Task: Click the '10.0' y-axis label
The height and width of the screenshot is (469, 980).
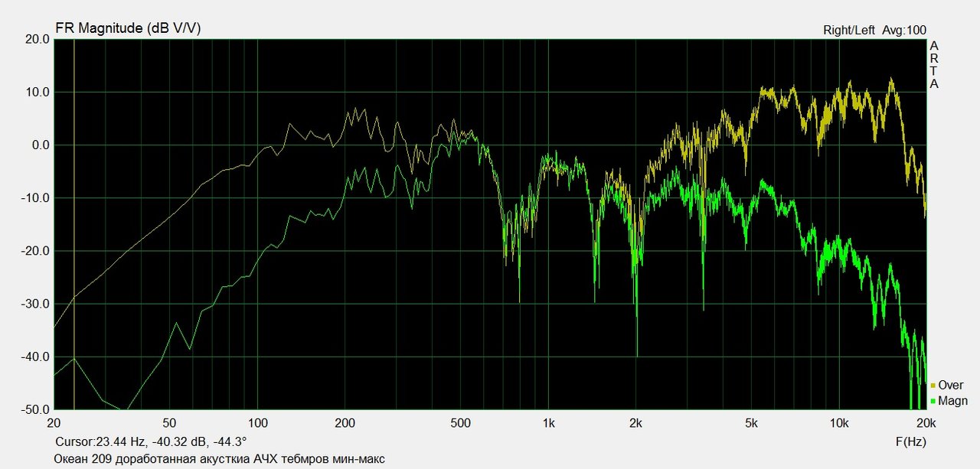Action: [36, 92]
